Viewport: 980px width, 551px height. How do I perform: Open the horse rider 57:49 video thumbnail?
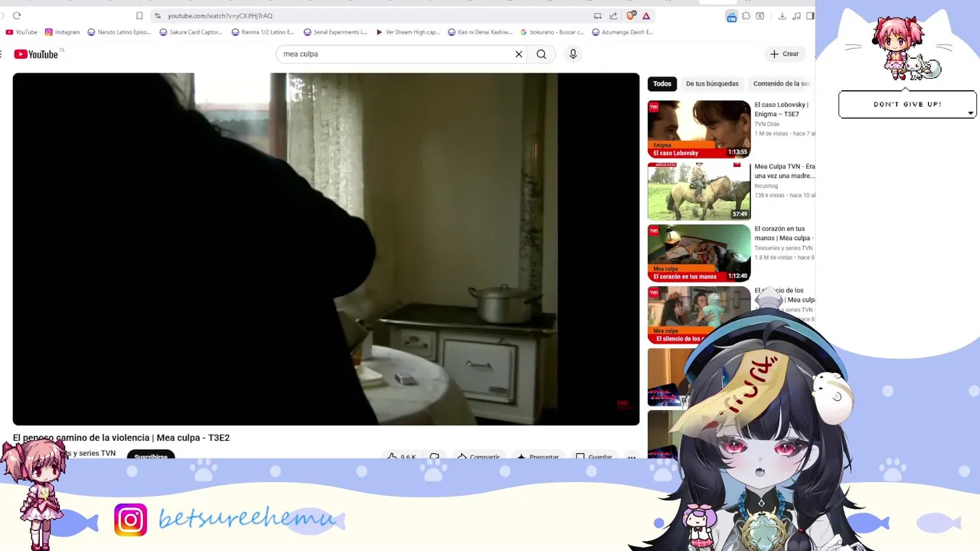[699, 191]
